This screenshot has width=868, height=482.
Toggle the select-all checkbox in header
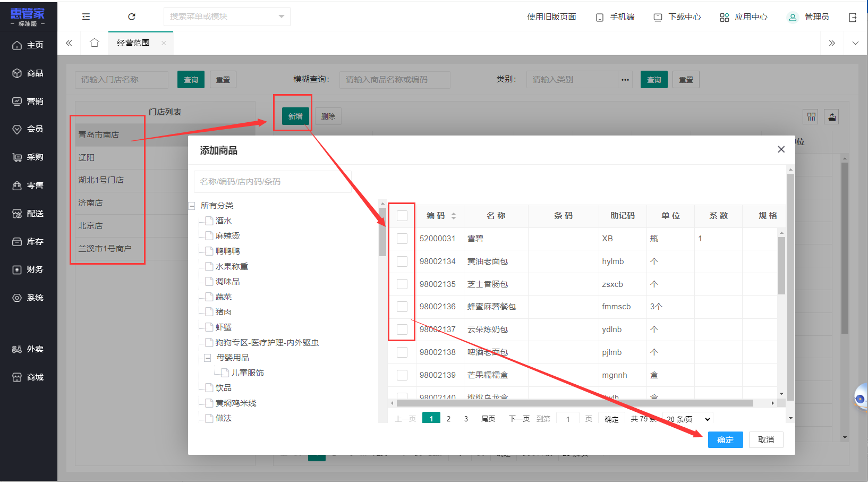coord(402,216)
